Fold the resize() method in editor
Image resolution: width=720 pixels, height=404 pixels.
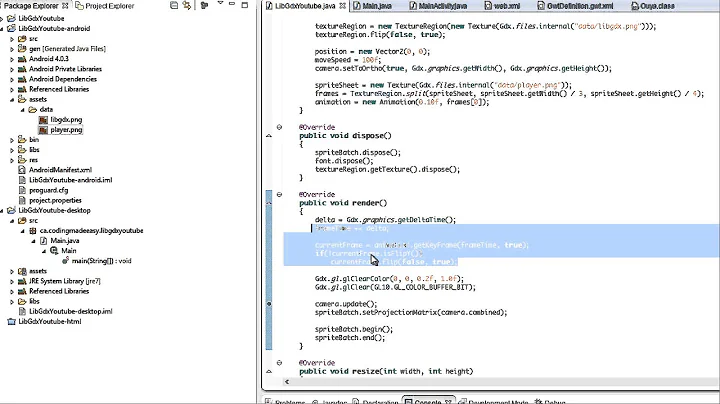click(279, 363)
